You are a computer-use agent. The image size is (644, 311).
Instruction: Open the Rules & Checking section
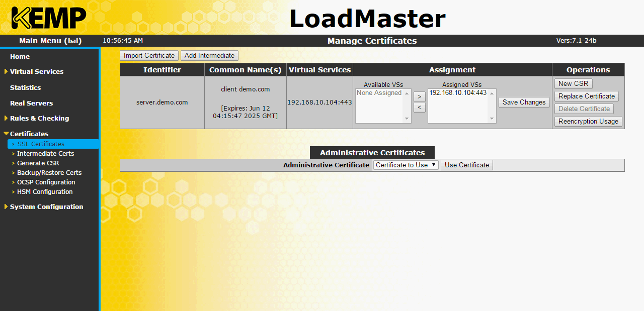click(40, 118)
